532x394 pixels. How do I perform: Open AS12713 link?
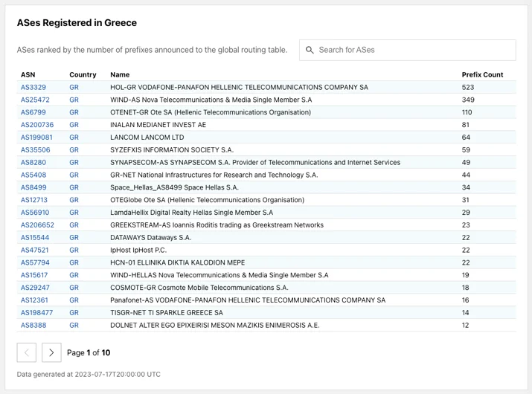tap(34, 201)
